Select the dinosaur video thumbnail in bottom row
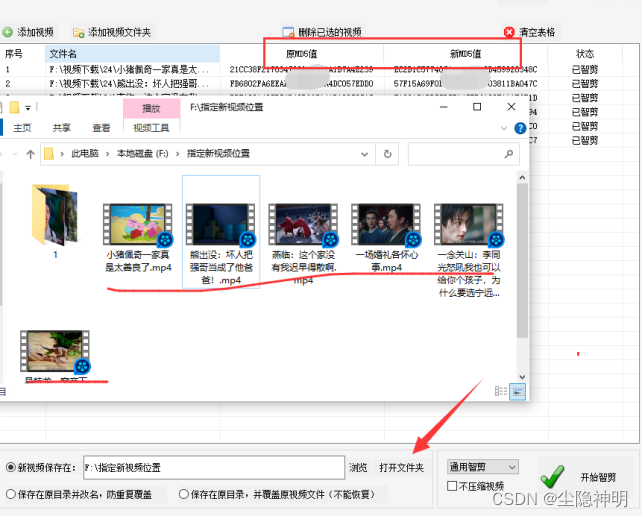The image size is (643, 517). 55,351
